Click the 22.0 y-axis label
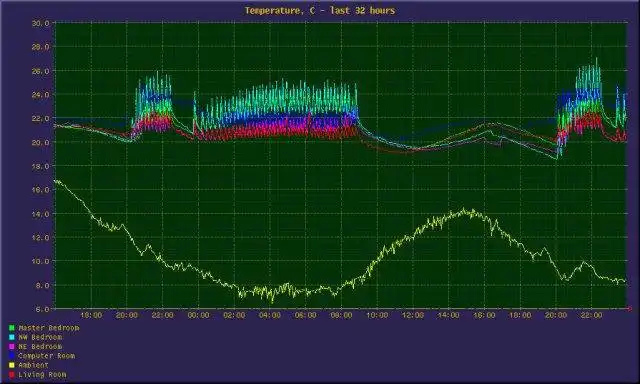The height and width of the screenshot is (384, 640). click(x=41, y=118)
